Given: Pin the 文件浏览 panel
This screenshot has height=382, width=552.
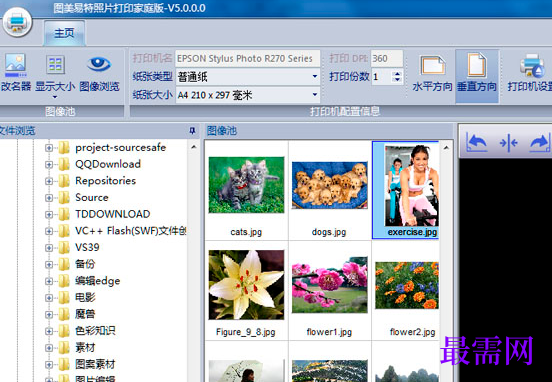Looking at the screenshot, I should (192, 131).
